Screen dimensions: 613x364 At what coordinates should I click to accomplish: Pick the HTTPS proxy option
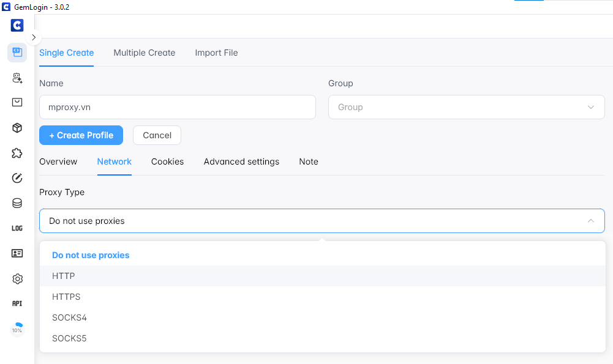[66, 297]
